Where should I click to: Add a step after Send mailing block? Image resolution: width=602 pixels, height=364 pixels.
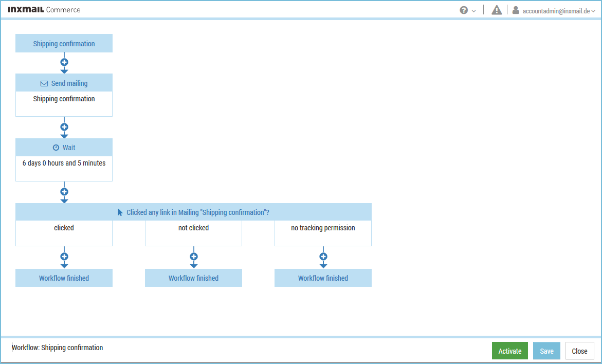point(64,127)
